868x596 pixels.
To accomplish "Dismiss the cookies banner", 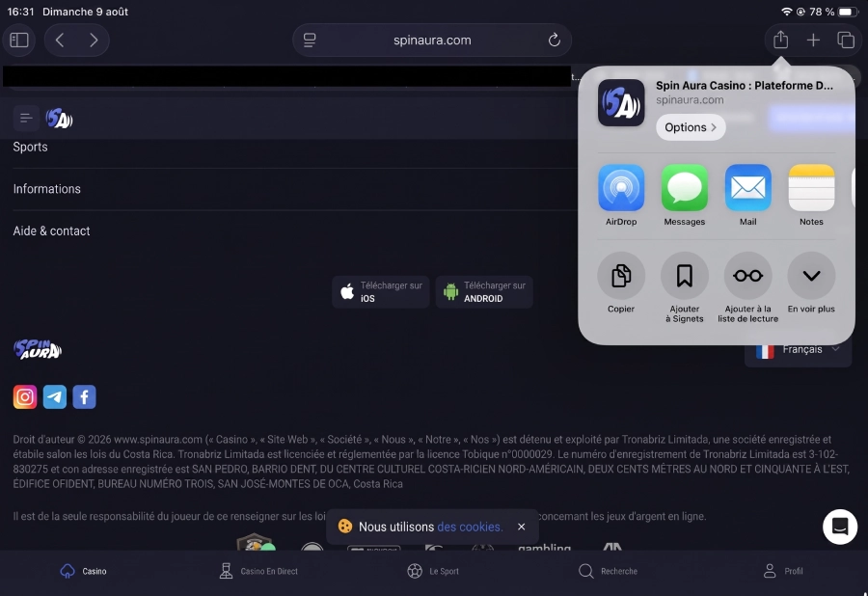I will pos(521,527).
